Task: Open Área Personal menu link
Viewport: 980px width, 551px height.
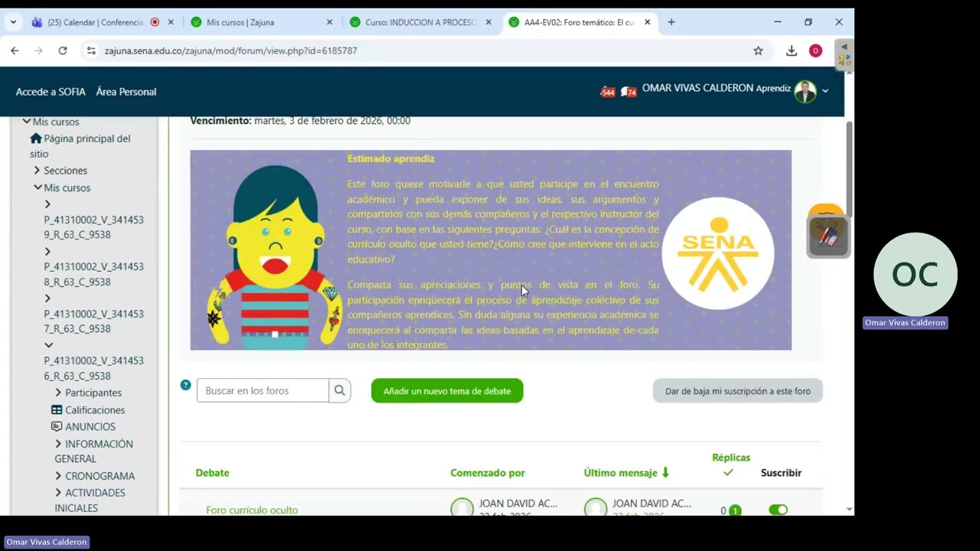Action: (126, 92)
